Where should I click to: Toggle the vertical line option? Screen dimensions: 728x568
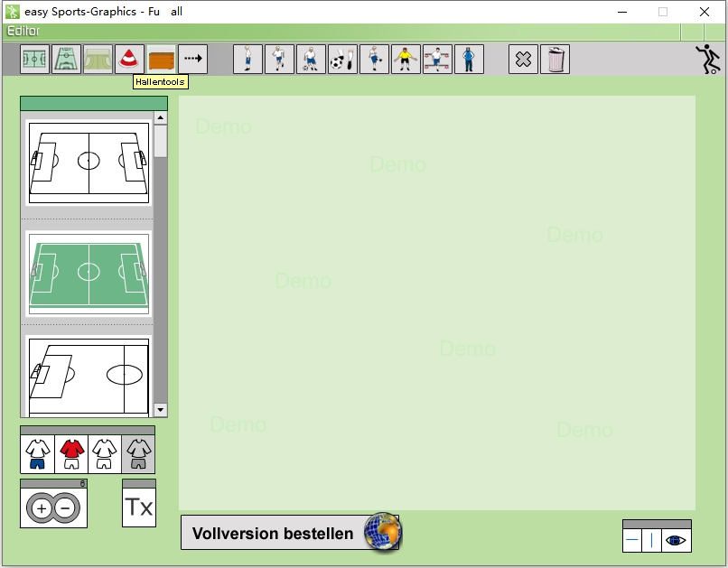pyautogui.click(x=652, y=541)
